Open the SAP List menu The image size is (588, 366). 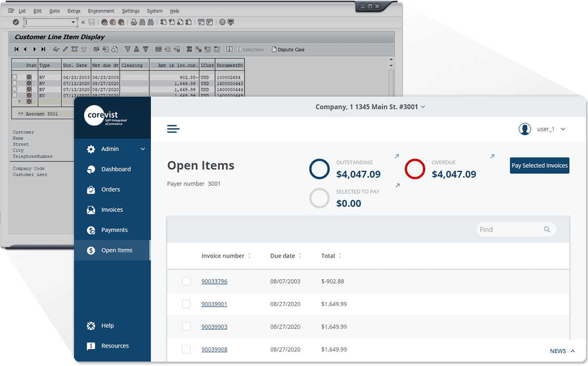pyautogui.click(x=22, y=11)
